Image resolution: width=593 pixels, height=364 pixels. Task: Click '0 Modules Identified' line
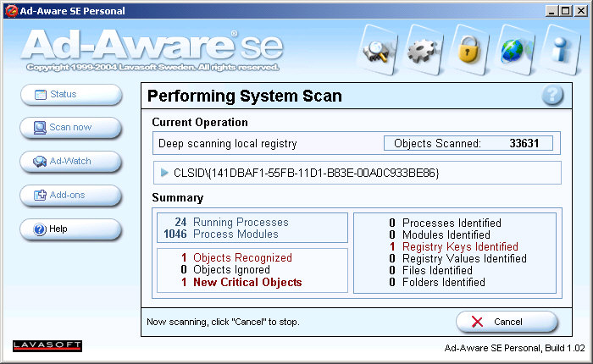(440, 234)
